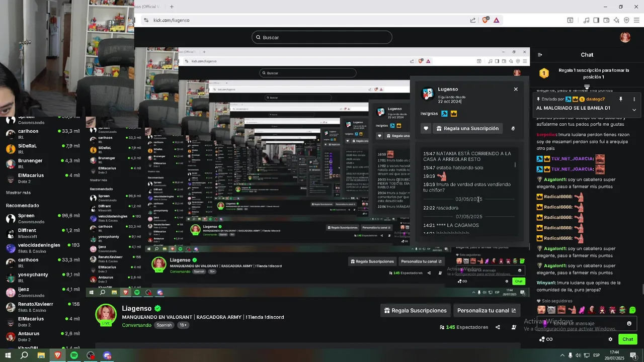644x362 pixels.
Task: Select the Spanish language tag
Action: (x=164, y=325)
